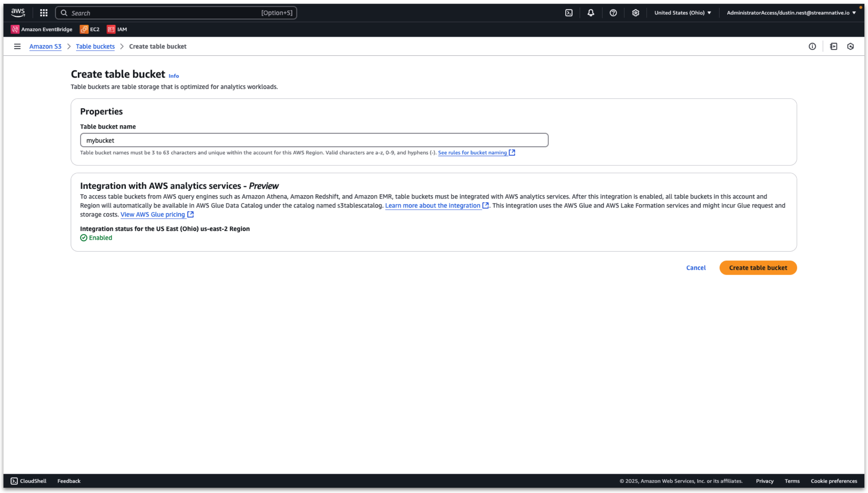This screenshot has height=493, width=868.
Task: Expand the United States (Ohio) region dropdown
Action: 682,13
